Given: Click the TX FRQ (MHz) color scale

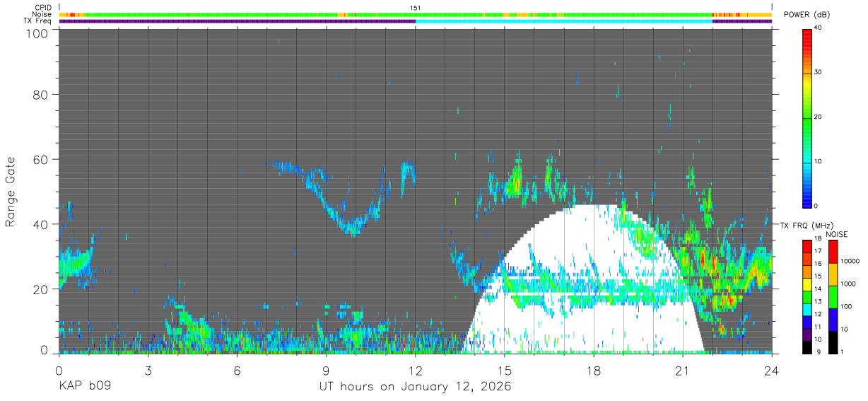Looking at the screenshot, I should pyautogui.click(x=807, y=296).
